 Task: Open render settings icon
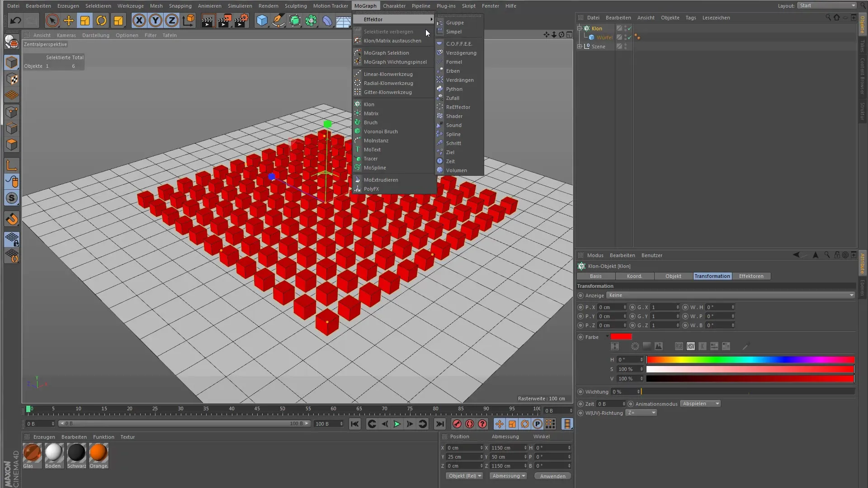242,20
